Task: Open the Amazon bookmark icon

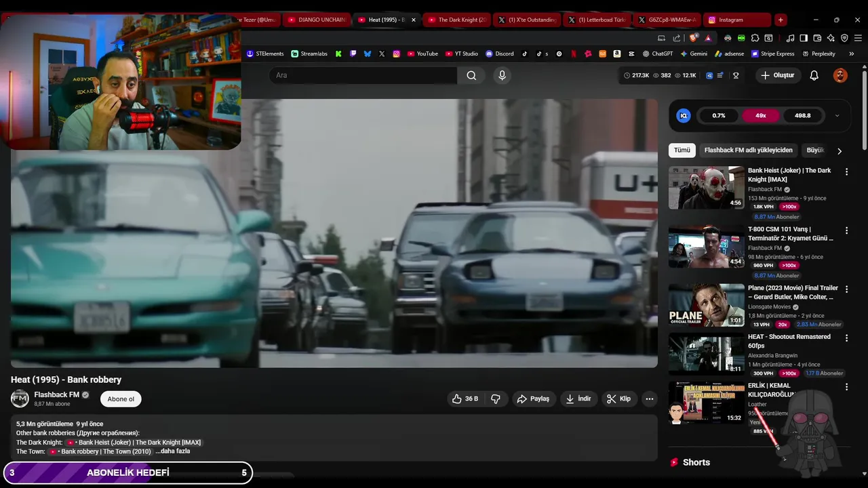Action: tap(617, 54)
